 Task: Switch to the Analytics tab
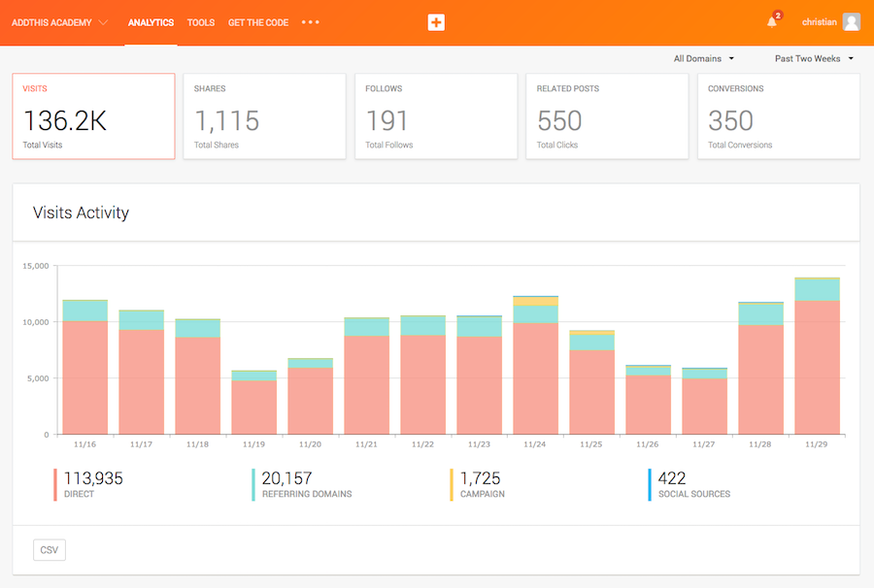[x=151, y=22]
